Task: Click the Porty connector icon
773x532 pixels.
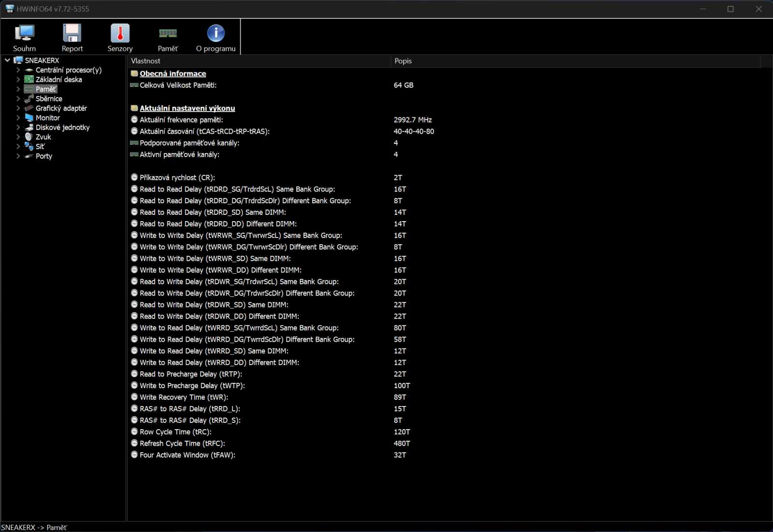Action: 29,156
